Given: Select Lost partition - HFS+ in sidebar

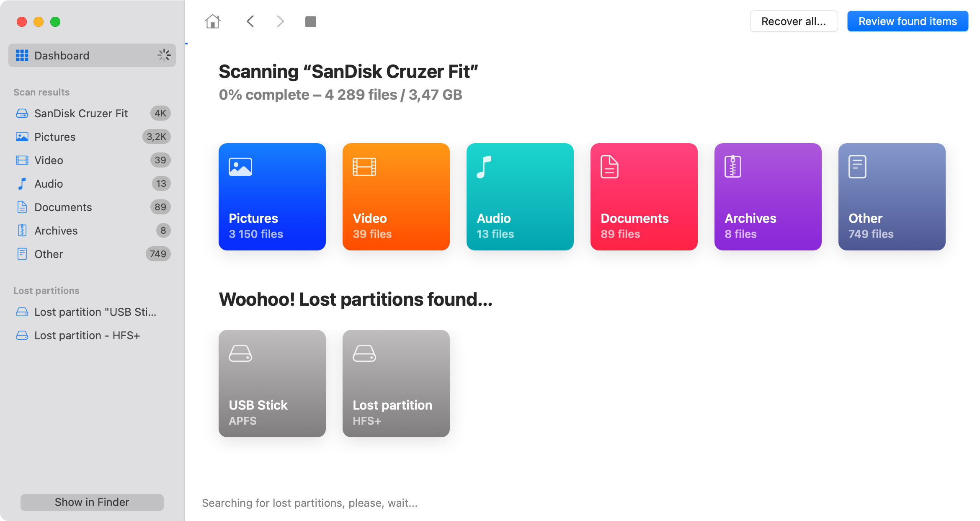Looking at the screenshot, I should [92, 335].
